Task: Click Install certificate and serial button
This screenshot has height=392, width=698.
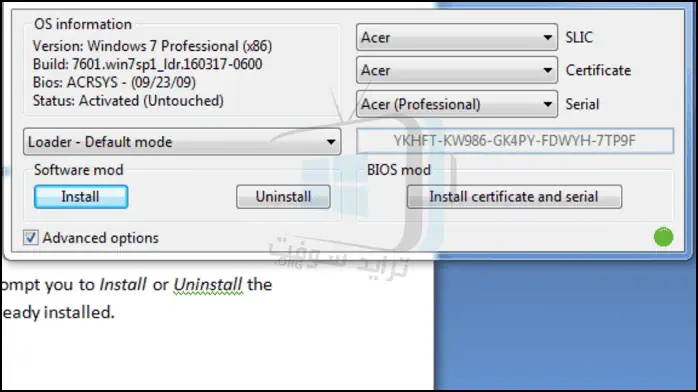Action: [514, 197]
